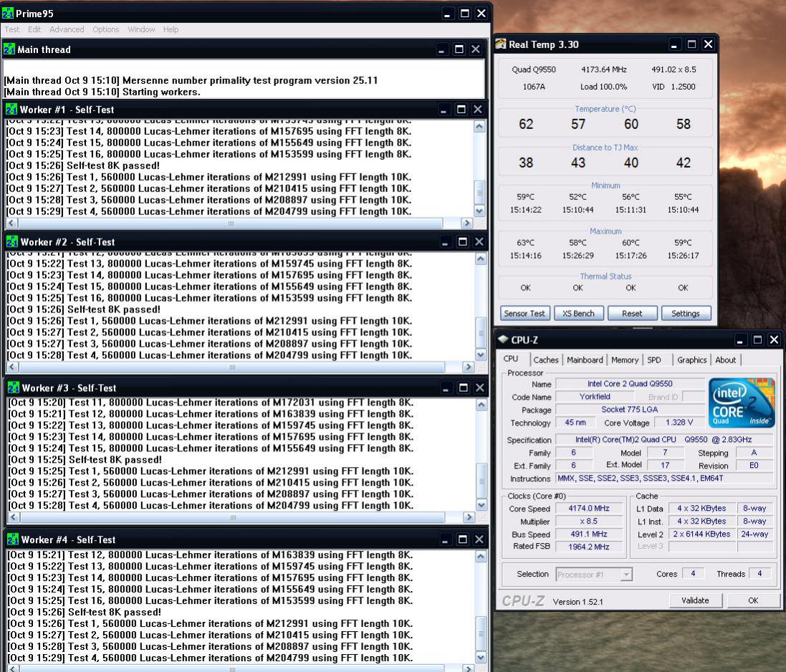Click the Worker #4 Self-Test window icon

tap(13, 539)
